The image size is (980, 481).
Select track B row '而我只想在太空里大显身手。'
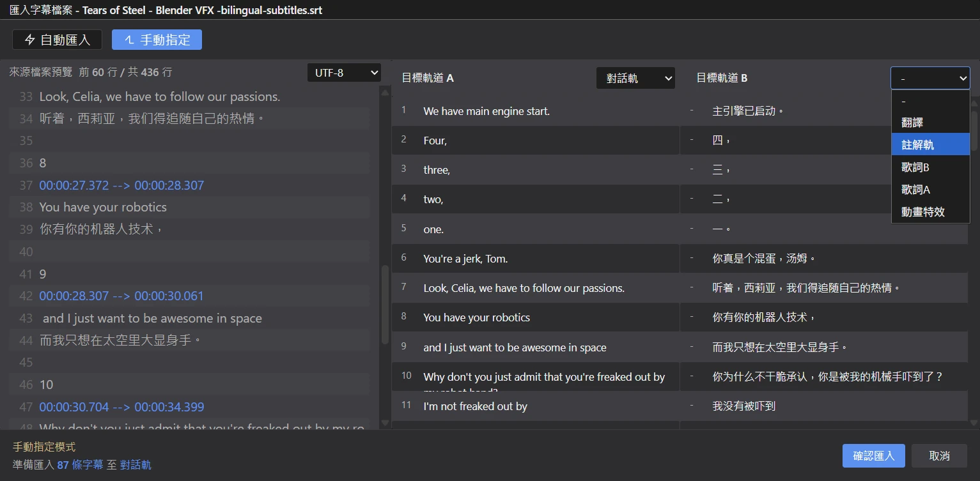[x=824, y=347]
